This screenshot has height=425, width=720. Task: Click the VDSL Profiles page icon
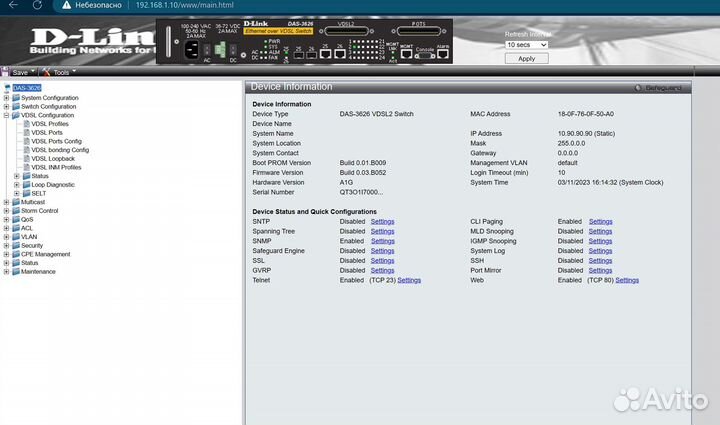27,124
